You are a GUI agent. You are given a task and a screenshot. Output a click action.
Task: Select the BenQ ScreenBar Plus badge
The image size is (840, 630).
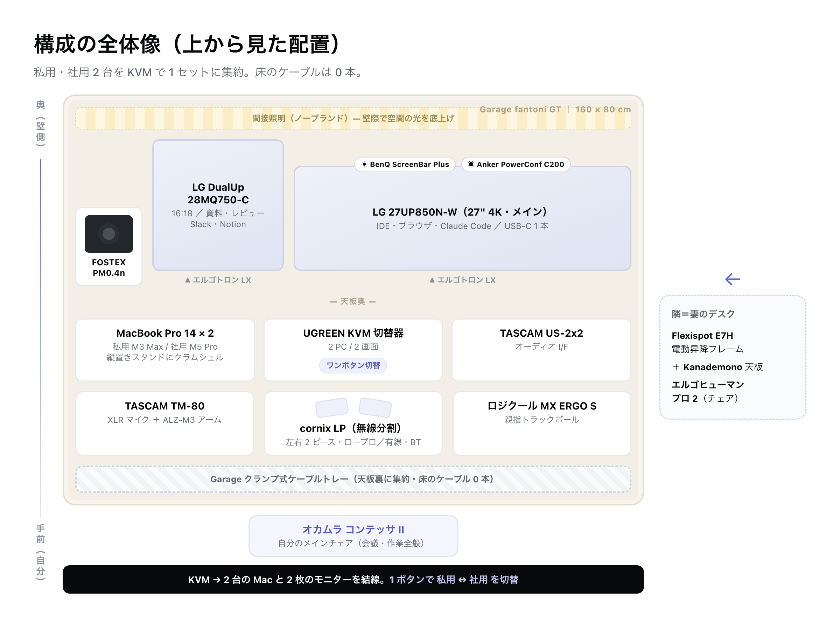(x=405, y=164)
